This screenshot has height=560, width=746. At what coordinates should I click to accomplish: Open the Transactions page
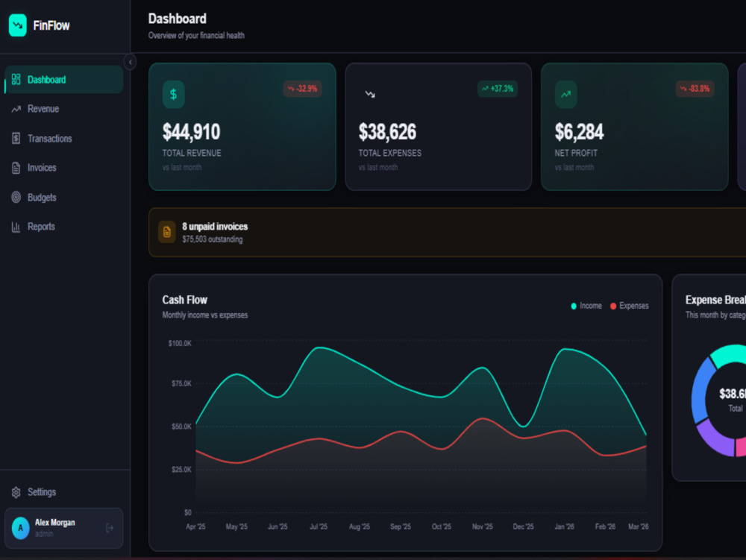(64, 139)
